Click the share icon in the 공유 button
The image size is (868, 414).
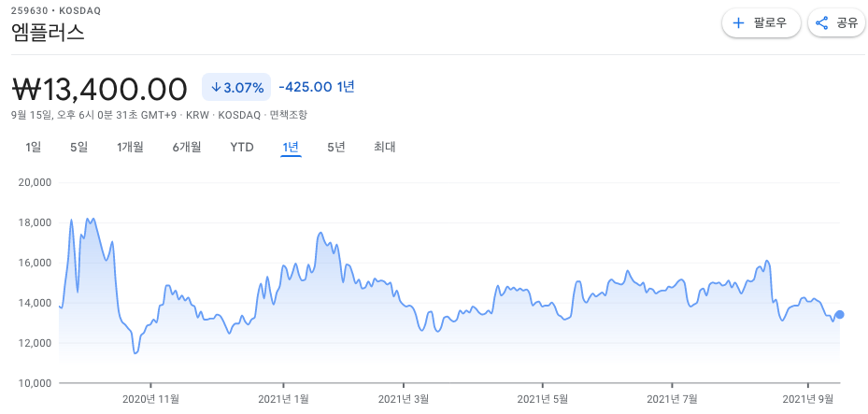(822, 23)
